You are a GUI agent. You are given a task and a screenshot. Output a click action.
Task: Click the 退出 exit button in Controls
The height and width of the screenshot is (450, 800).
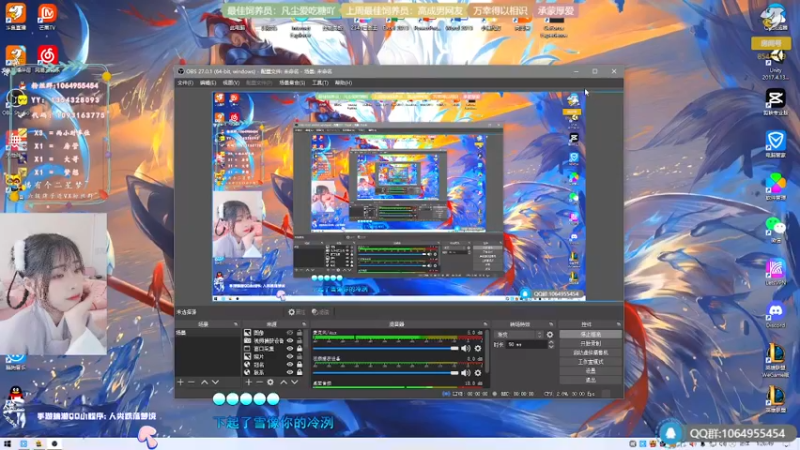point(590,380)
